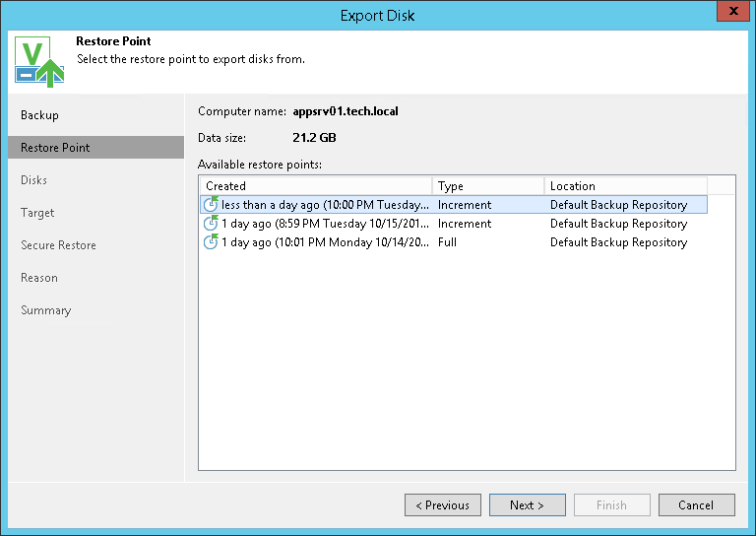The height and width of the screenshot is (536, 756).
Task: Click the Next button
Action: 528,504
